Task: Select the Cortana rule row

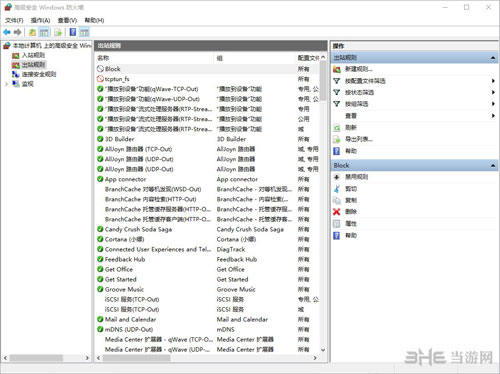Action: pyautogui.click(x=207, y=239)
